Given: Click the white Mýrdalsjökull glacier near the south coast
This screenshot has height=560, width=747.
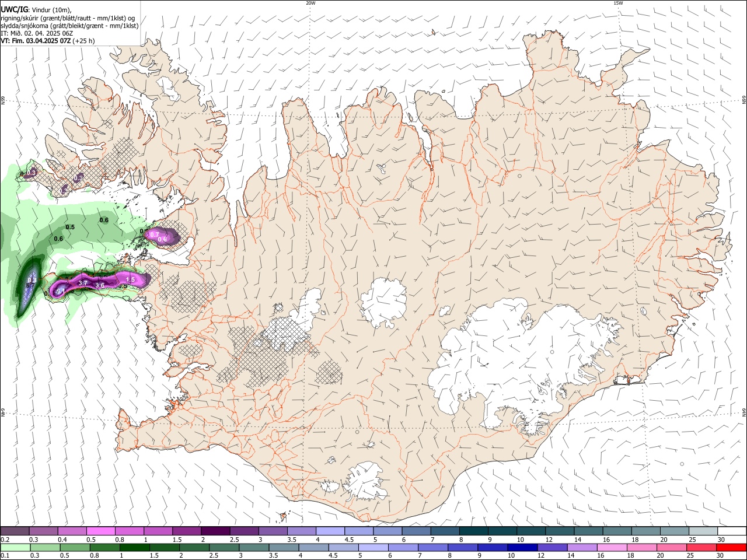Looking at the screenshot, I should (x=366, y=481).
